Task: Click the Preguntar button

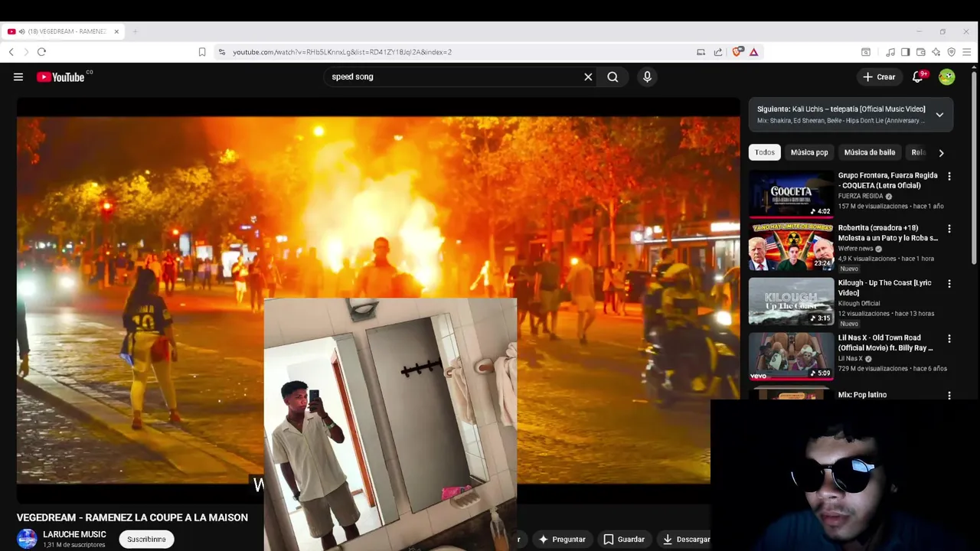Action: pyautogui.click(x=562, y=539)
